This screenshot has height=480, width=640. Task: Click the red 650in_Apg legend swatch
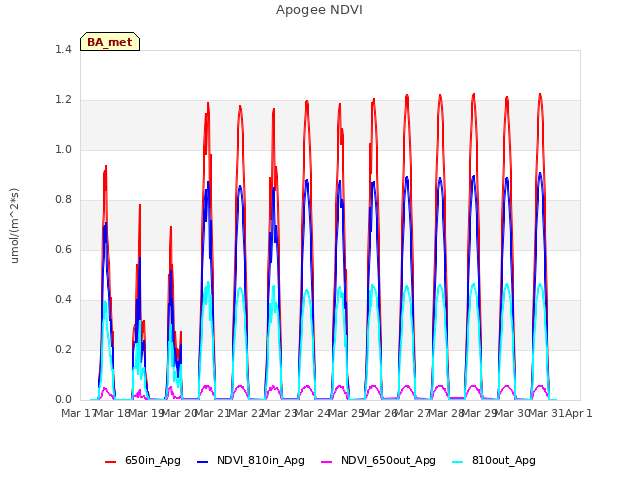point(111,462)
